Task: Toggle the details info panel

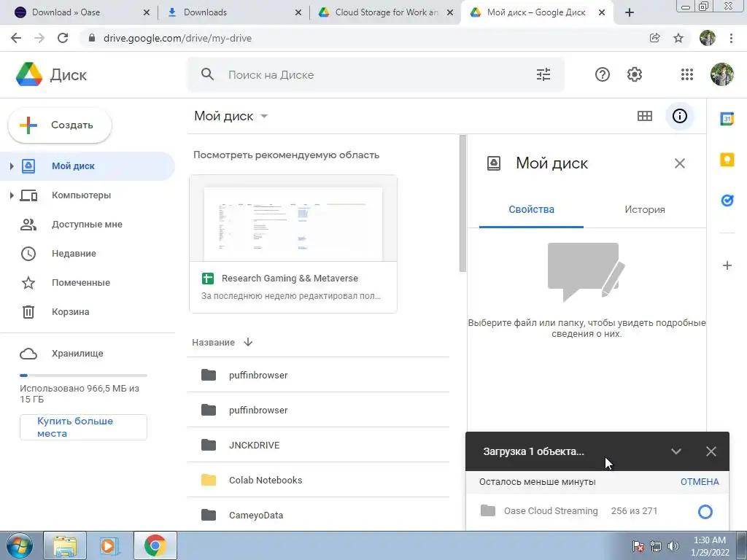Action: point(679,116)
